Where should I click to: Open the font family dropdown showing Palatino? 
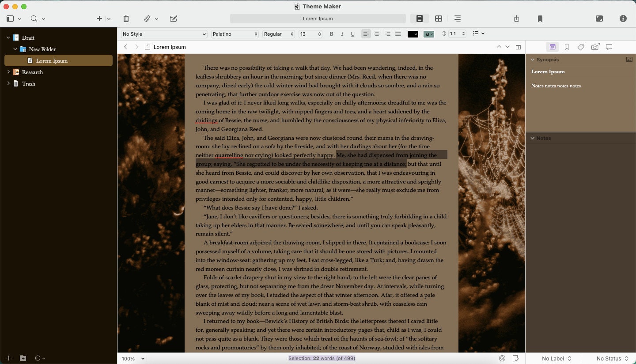tap(234, 34)
